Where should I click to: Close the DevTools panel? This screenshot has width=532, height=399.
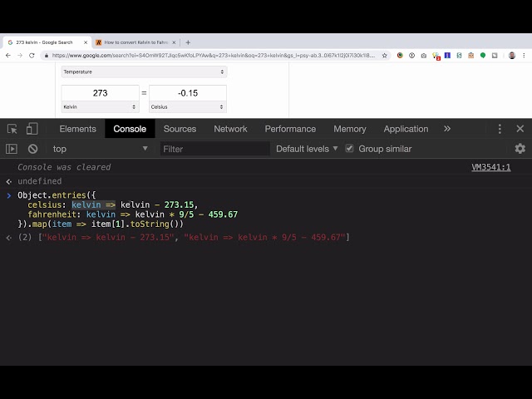[x=520, y=129]
